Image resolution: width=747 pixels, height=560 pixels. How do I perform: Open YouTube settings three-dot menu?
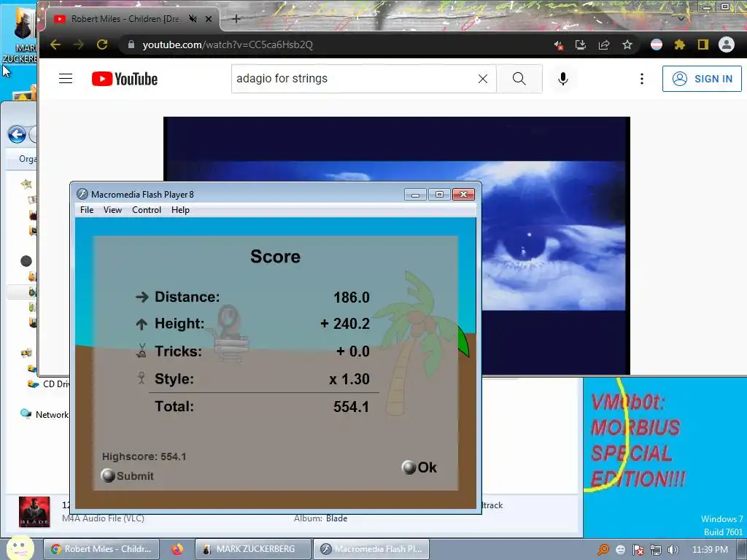(642, 79)
